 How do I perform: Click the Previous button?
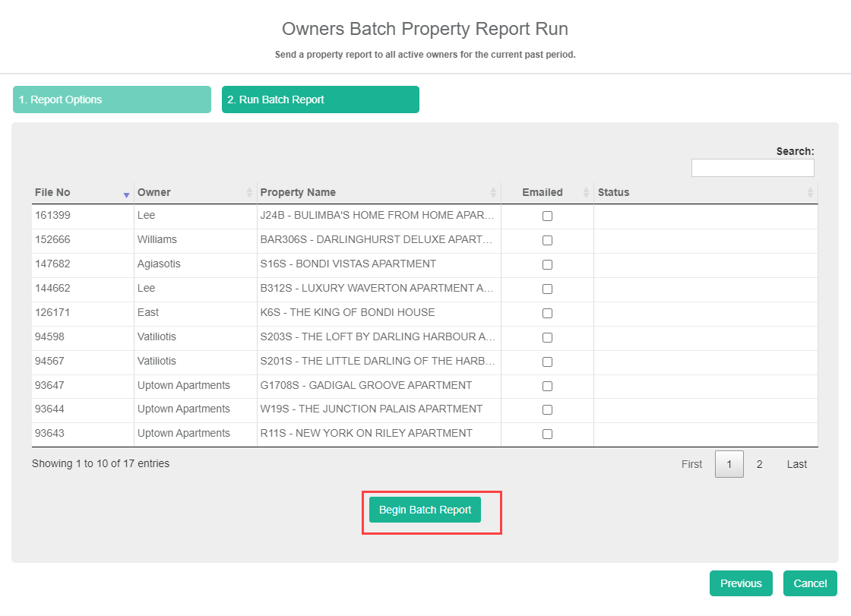point(741,583)
